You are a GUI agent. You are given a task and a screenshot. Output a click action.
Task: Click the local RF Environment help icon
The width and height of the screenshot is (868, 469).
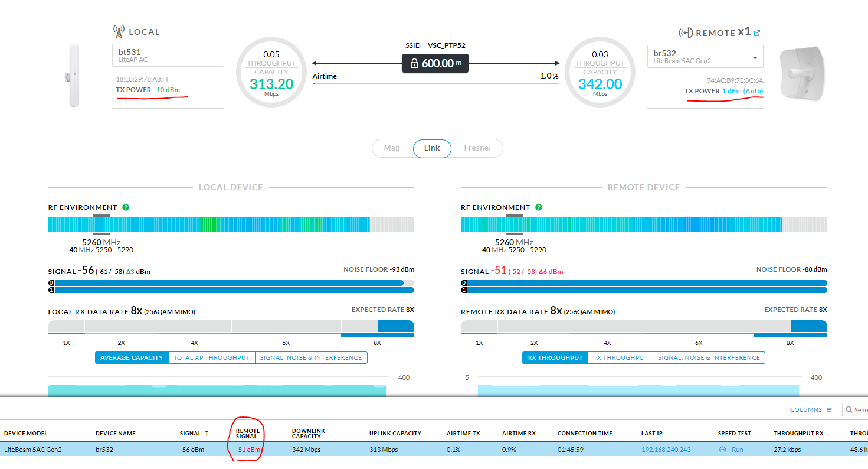[x=126, y=207]
